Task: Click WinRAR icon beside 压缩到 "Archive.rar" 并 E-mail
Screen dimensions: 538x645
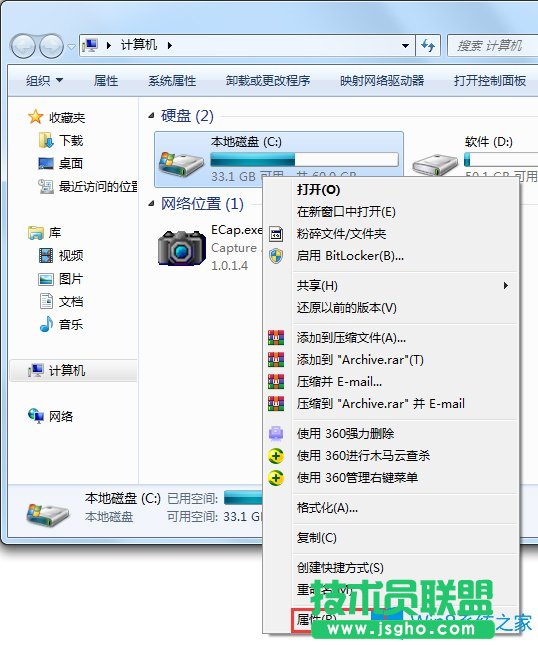Action: tap(276, 404)
